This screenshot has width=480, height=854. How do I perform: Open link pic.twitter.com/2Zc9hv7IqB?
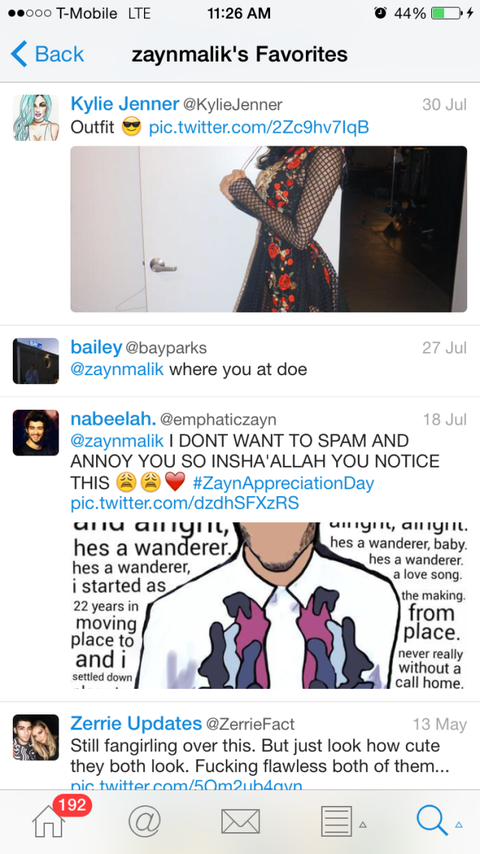coord(259,127)
